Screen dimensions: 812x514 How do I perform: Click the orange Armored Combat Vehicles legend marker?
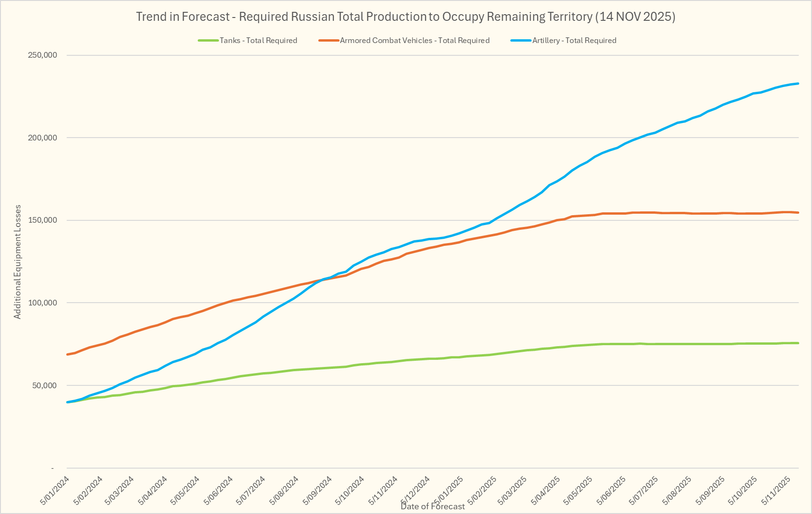pos(329,41)
